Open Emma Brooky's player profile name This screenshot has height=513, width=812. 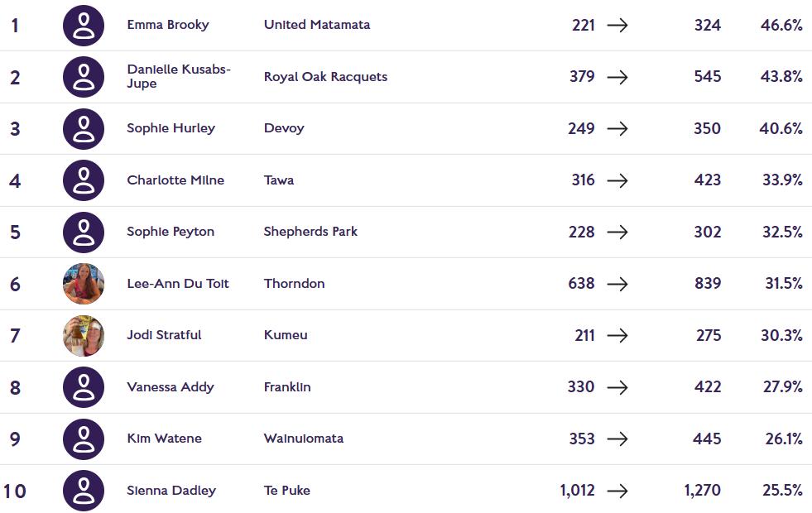pos(168,25)
